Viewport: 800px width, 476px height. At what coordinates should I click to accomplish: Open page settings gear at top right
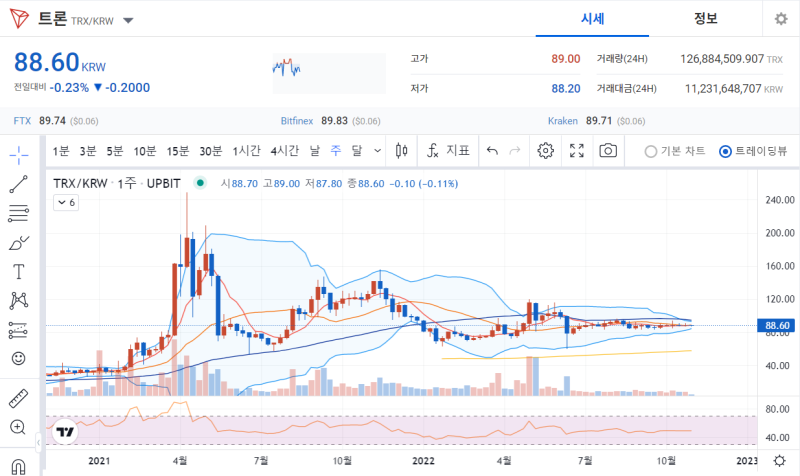point(781,19)
